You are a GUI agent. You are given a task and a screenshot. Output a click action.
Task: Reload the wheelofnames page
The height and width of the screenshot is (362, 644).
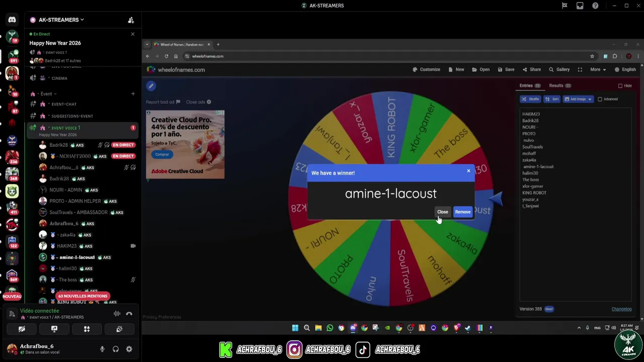click(x=166, y=56)
